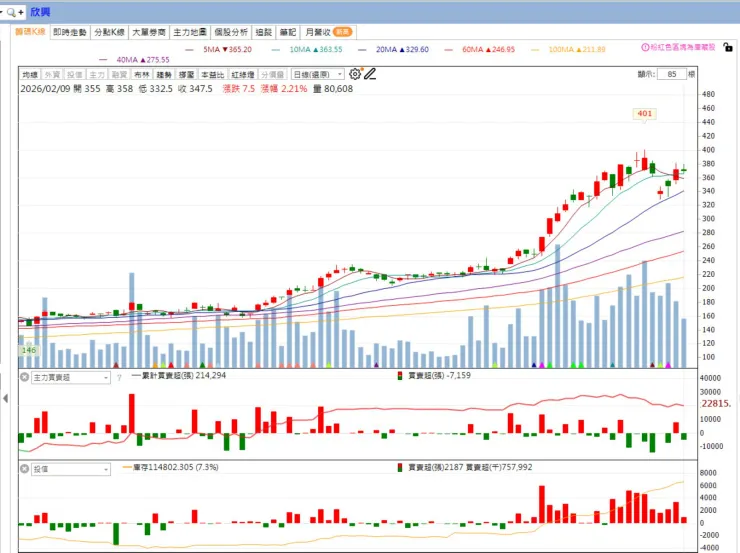Click the 401 high price label on the chart
Viewport: 740px width, 553px height.
coord(645,113)
